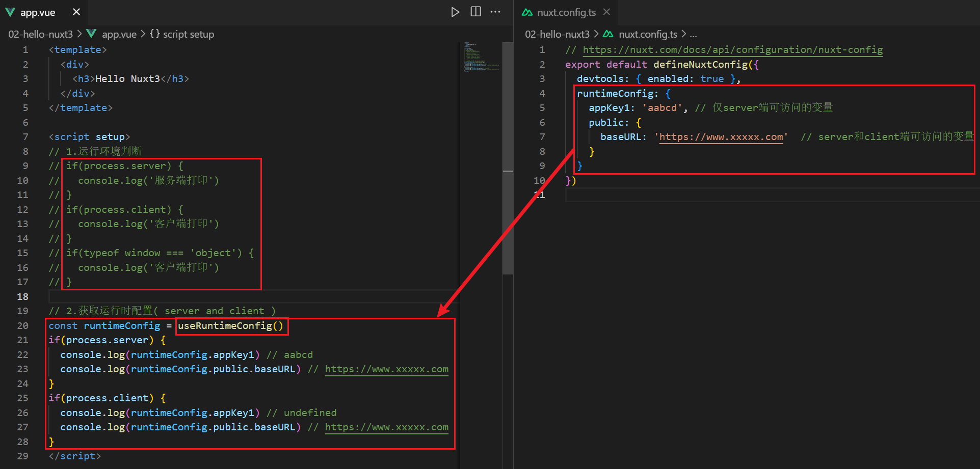Click closing '</script>' tag on line 29
980x469 pixels.
[75, 456]
